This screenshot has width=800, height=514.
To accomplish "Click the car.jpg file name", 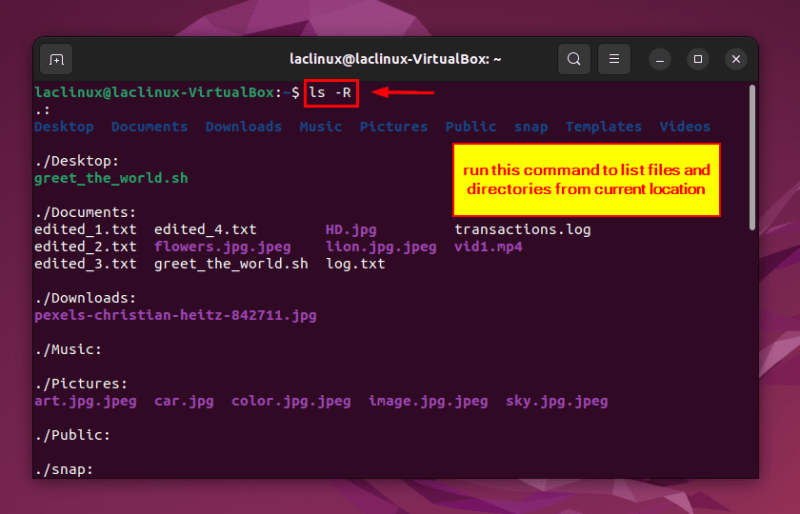I will click(x=184, y=401).
